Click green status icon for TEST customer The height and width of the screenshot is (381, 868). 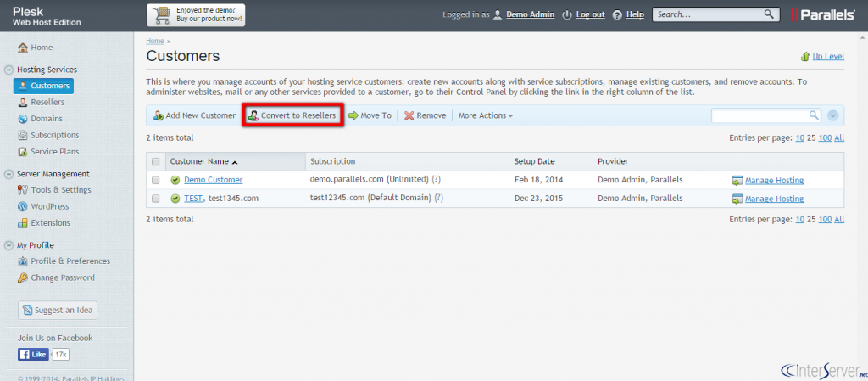(175, 199)
